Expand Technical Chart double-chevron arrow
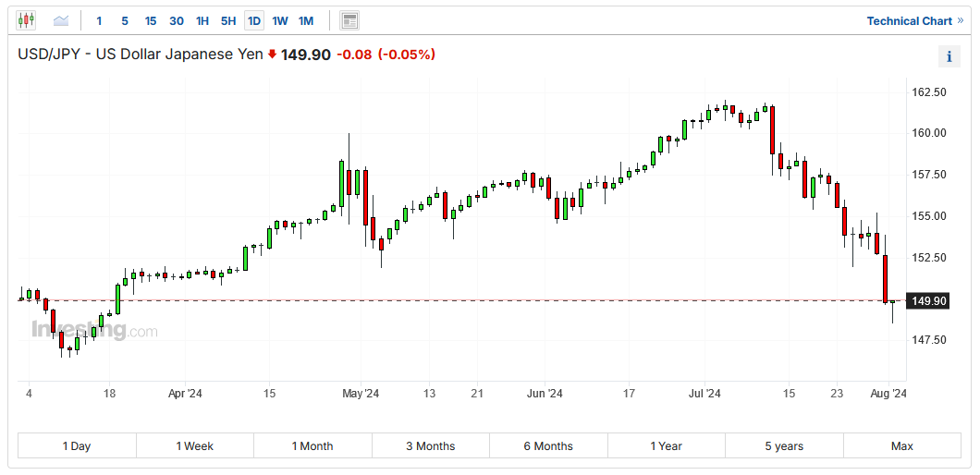 pyautogui.click(x=960, y=20)
